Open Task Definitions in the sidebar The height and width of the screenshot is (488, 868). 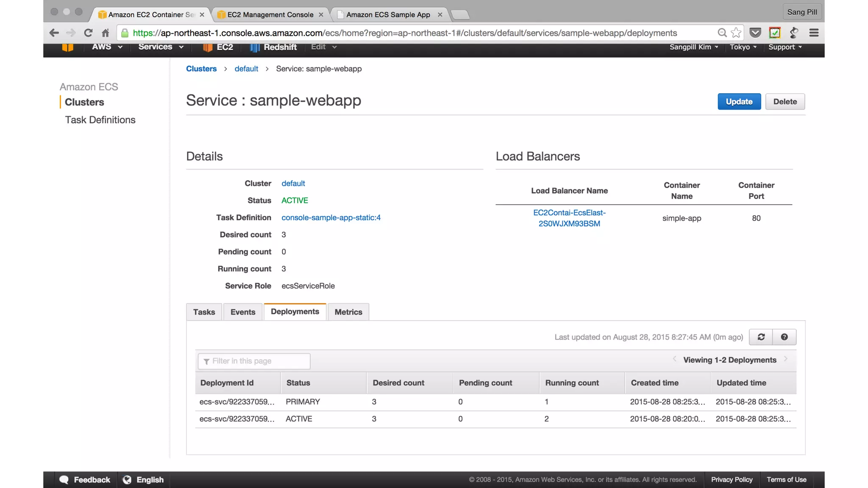(x=100, y=120)
